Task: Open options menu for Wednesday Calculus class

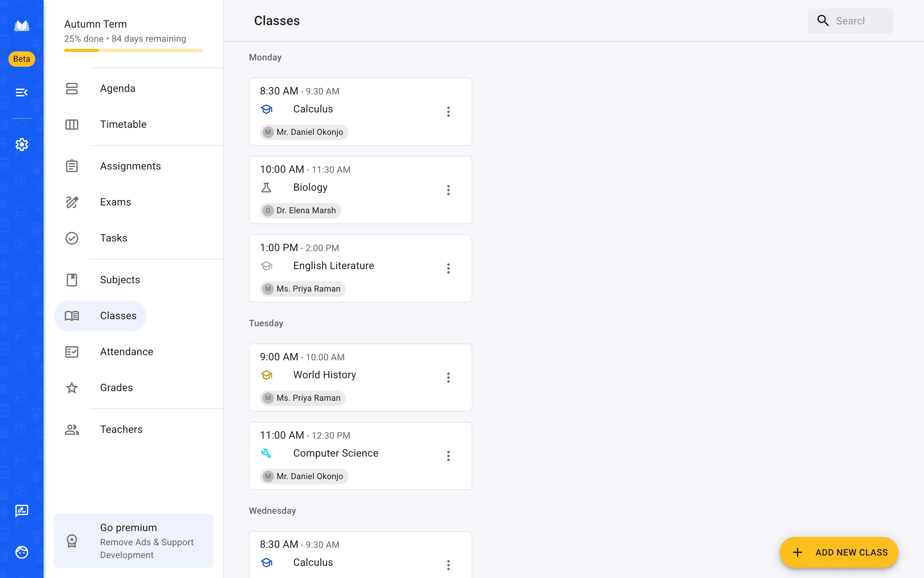Action: [x=449, y=565]
